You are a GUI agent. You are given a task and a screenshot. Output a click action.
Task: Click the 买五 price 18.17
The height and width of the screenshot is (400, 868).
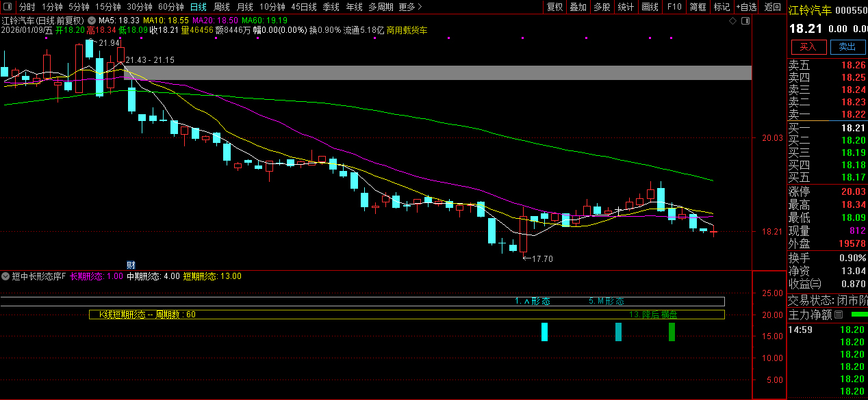853,177
